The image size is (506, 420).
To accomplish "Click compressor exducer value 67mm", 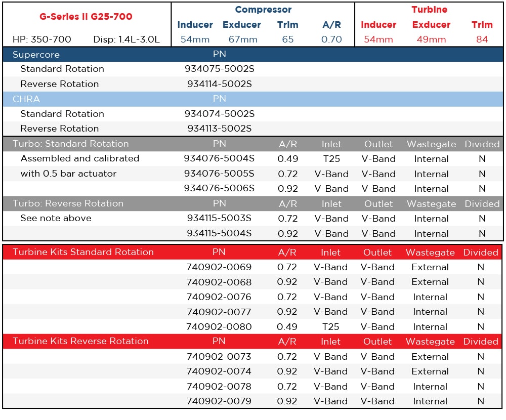I will point(243,39).
